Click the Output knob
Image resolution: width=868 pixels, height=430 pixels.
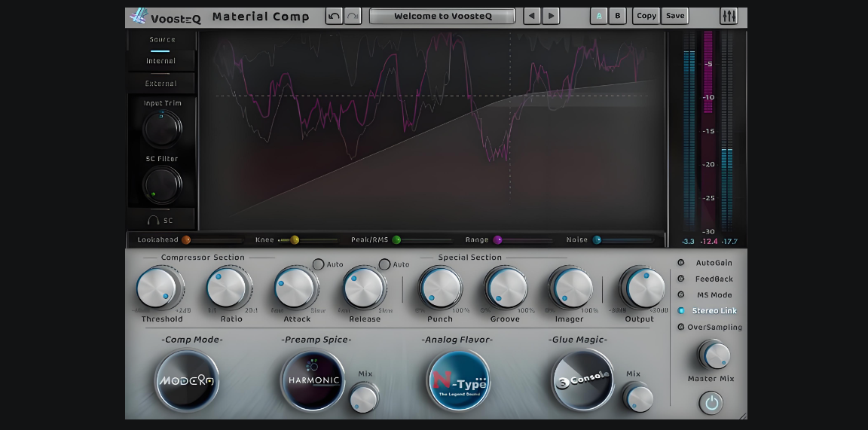click(x=642, y=288)
